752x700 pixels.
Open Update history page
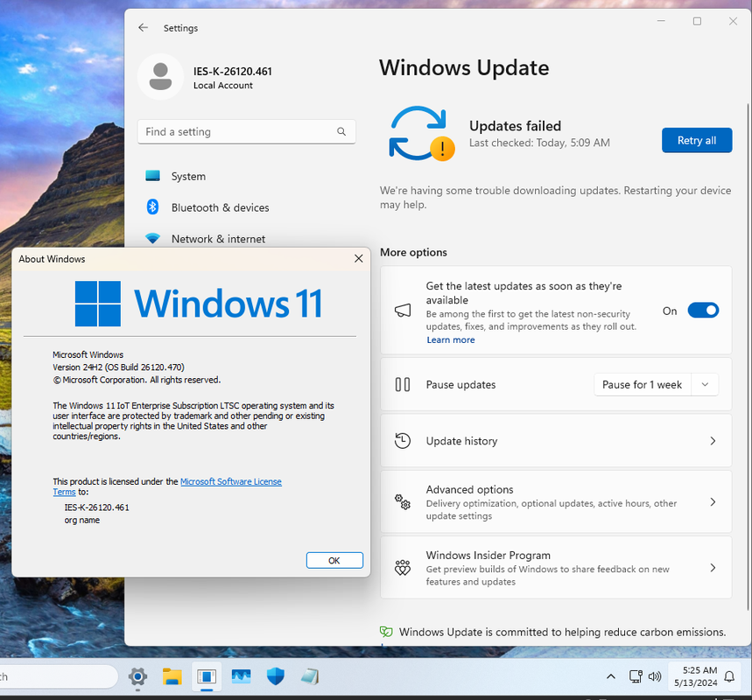pos(556,441)
